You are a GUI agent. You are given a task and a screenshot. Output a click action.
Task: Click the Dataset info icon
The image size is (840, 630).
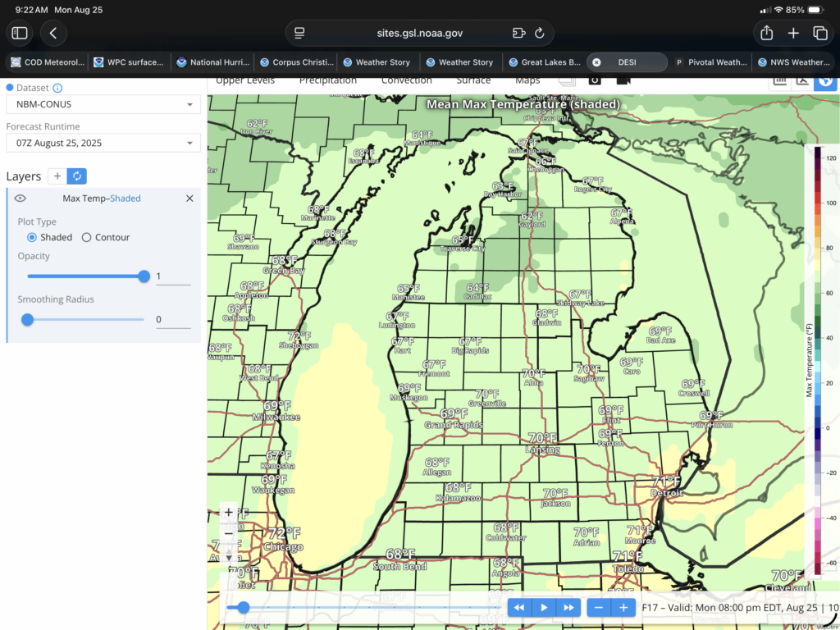(57, 88)
